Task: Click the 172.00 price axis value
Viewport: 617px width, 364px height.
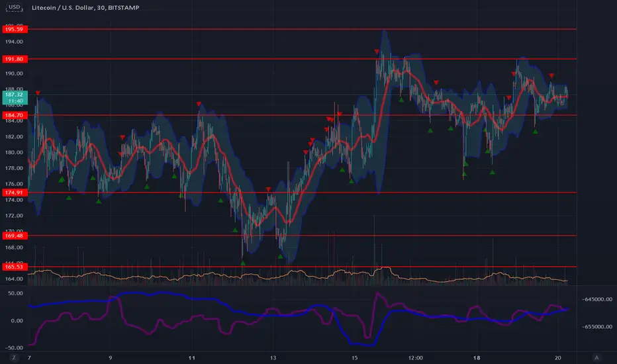Action: click(x=14, y=216)
